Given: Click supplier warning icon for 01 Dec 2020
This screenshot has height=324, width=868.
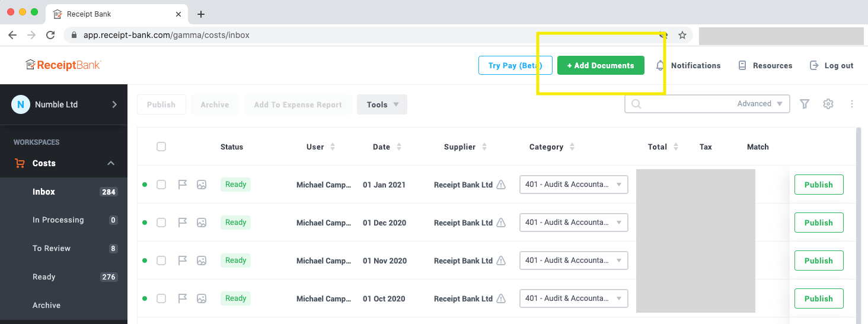Looking at the screenshot, I should point(501,223).
